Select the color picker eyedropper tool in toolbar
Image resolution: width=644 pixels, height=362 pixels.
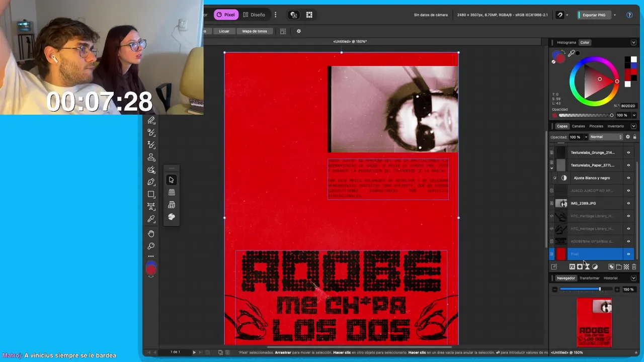click(151, 219)
